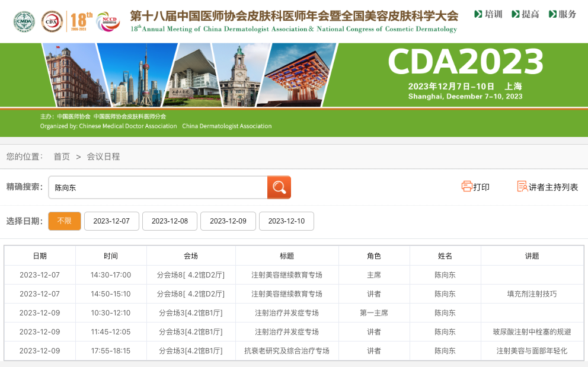Click the CDA association logo

tap(52, 22)
